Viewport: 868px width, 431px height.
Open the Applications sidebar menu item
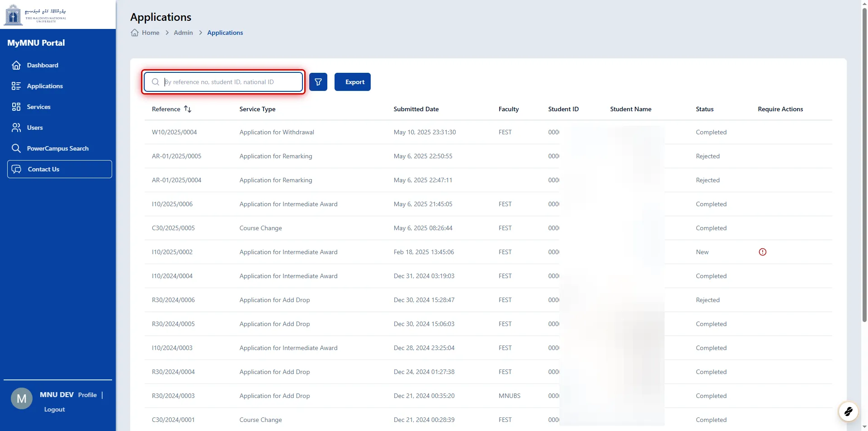click(x=45, y=86)
